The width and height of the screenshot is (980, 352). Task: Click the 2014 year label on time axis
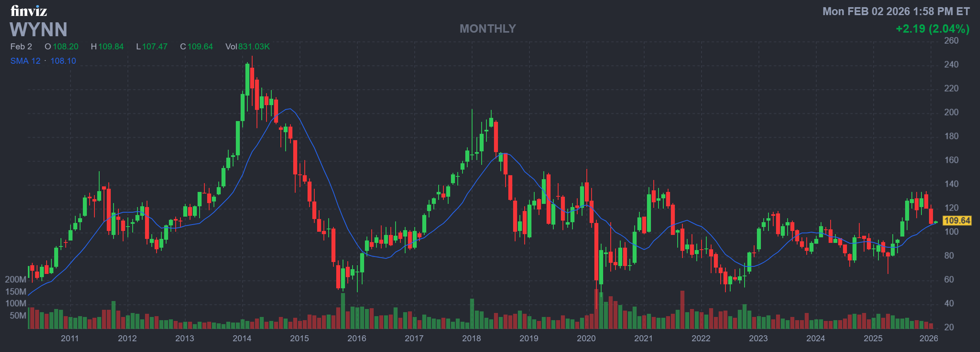click(242, 338)
